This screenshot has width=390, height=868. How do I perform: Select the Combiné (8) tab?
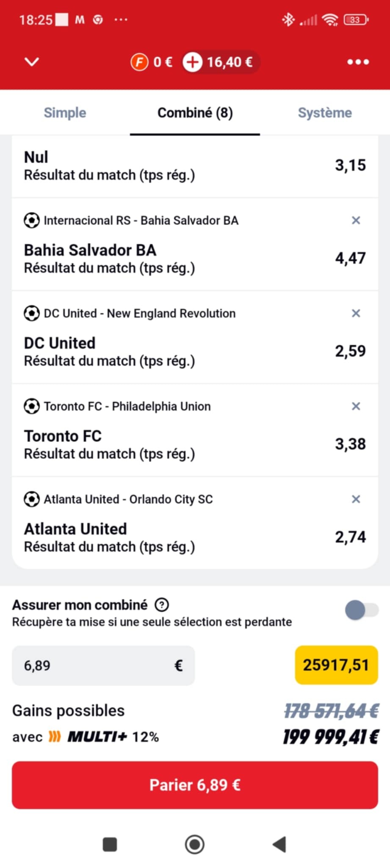(x=195, y=113)
